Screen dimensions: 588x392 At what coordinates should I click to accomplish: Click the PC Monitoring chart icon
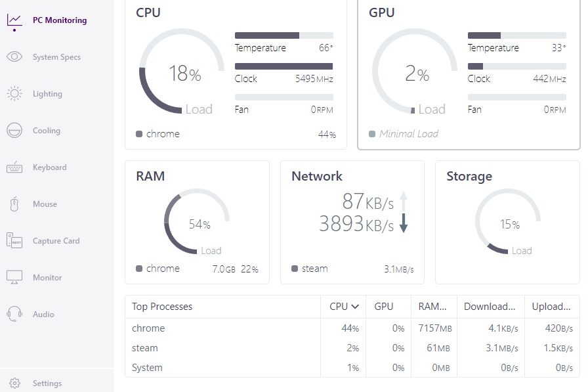14,20
